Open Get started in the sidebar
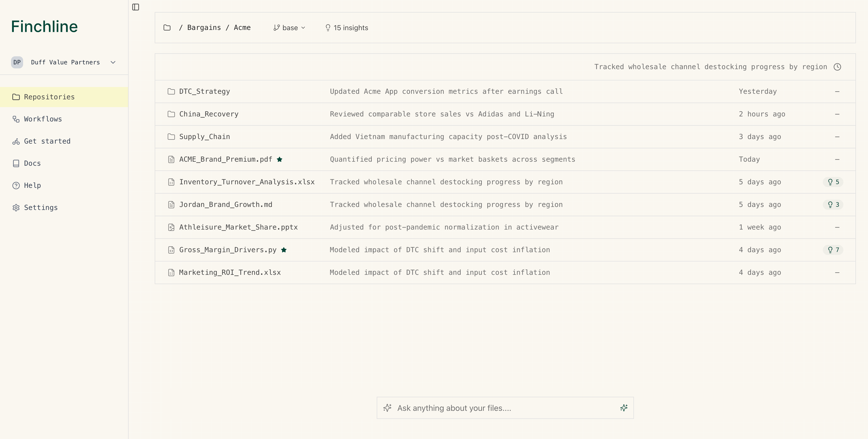 pos(64,141)
